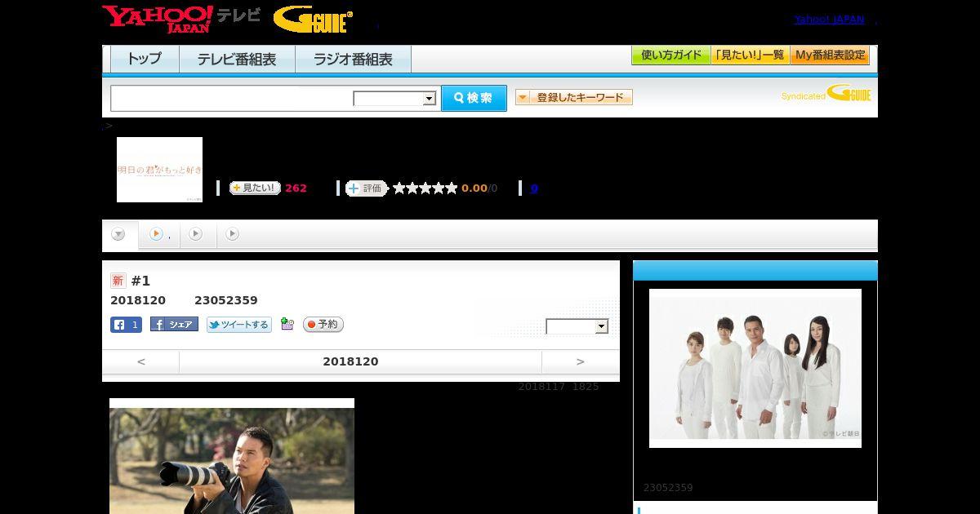Rate using the five-star rating bar
Image resolution: width=980 pixels, height=514 pixels.
(425, 188)
